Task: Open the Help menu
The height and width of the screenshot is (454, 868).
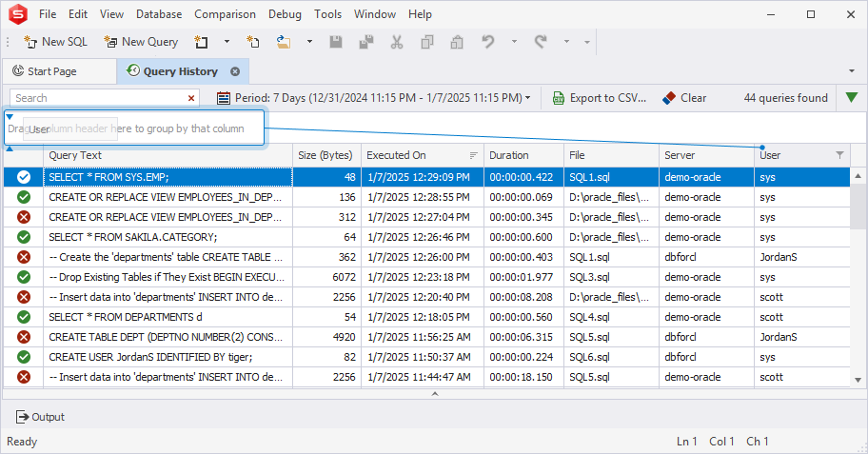Action: [420, 14]
